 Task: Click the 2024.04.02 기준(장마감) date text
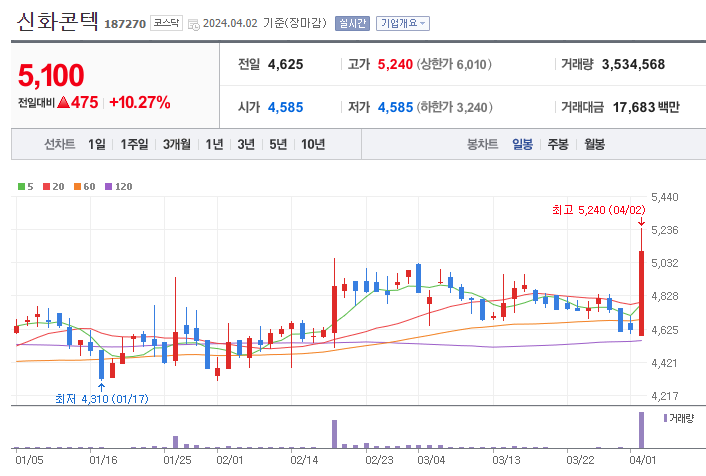(x=265, y=23)
